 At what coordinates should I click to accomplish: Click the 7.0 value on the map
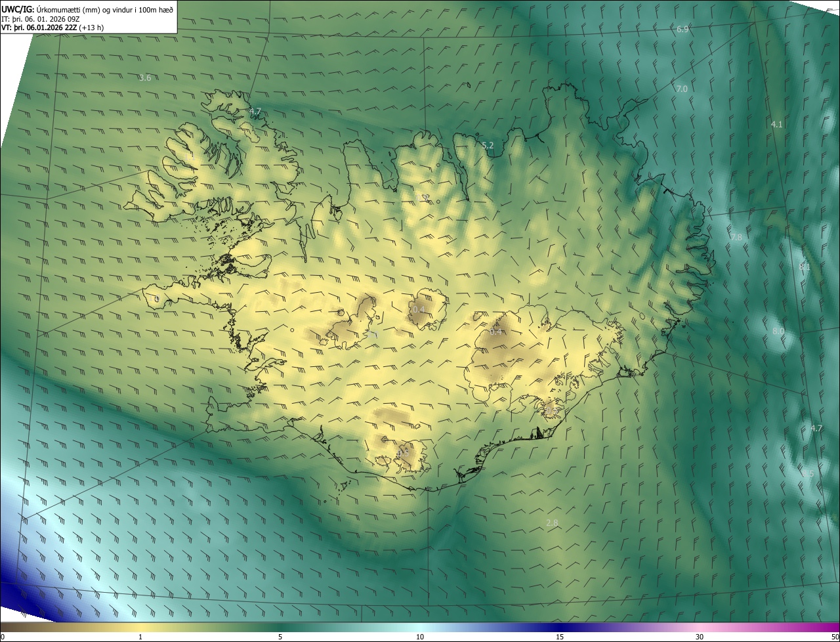pyautogui.click(x=682, y=89)
